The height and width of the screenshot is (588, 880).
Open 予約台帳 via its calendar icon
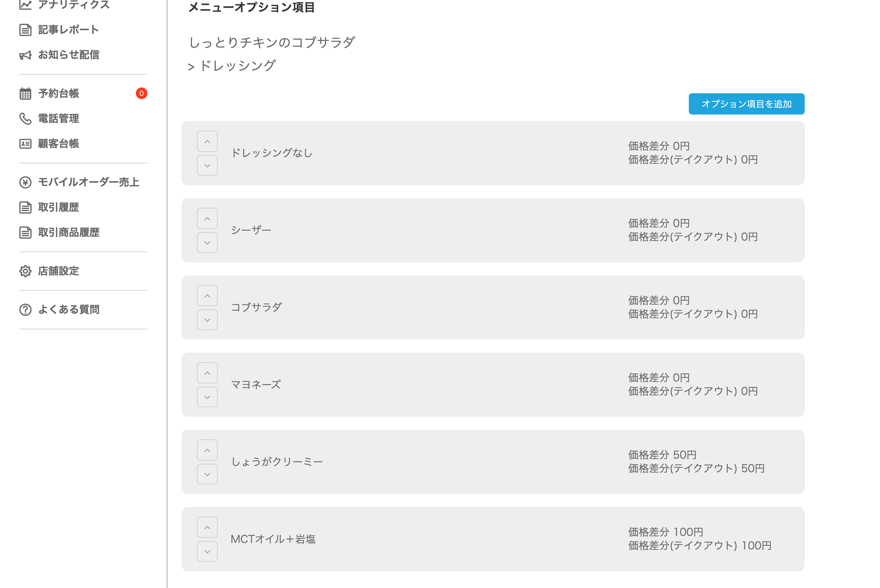[x=25, y=93]
